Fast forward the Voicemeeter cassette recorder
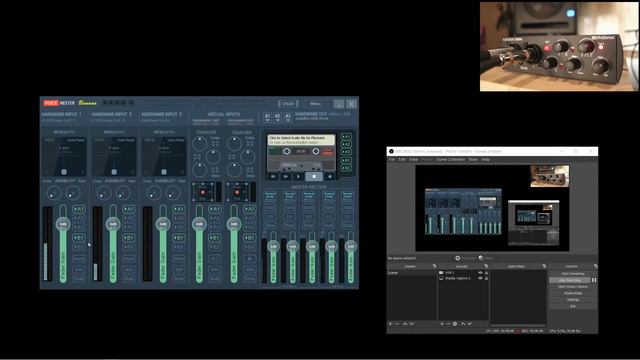The height and width of the screenshot is (360, 640). pos(286,176)
